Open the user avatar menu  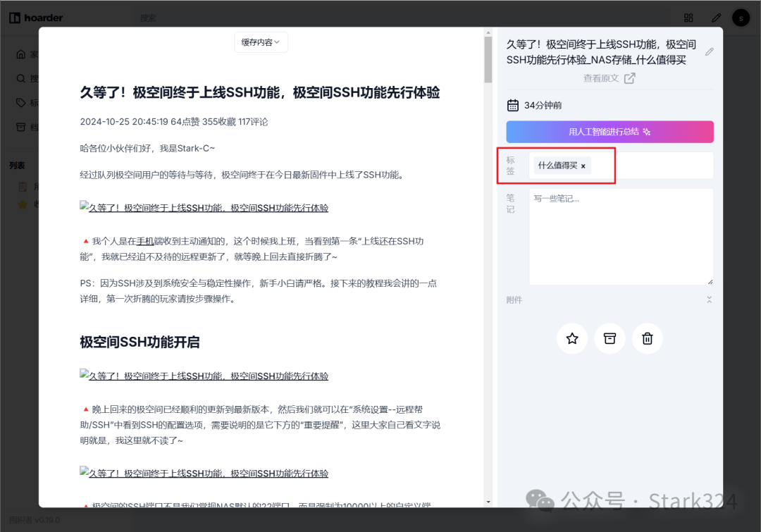[x=741, y=18]
